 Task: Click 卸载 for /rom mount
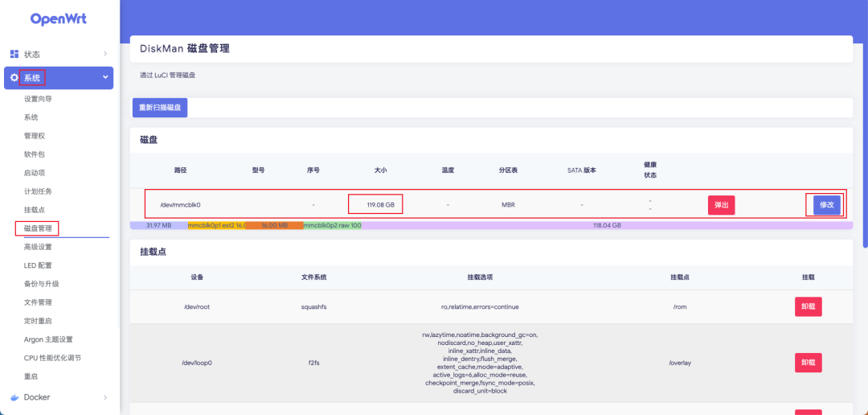tap(809, 306)
